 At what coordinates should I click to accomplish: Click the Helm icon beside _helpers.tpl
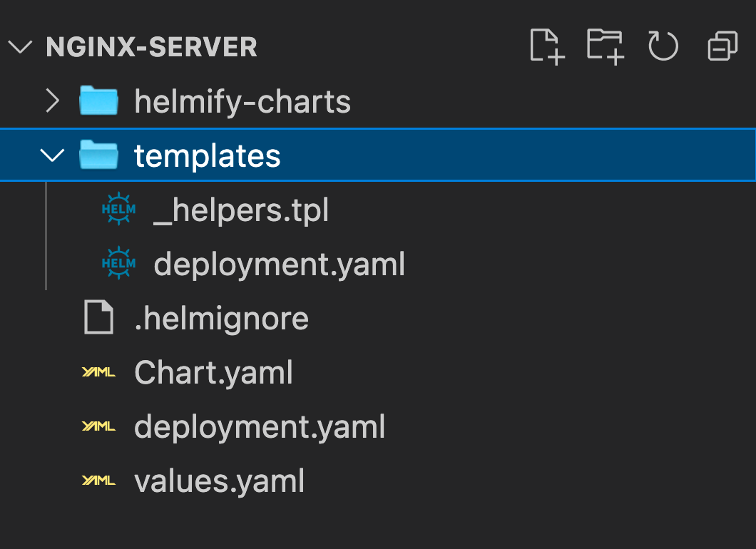click(x=118, y=209)
